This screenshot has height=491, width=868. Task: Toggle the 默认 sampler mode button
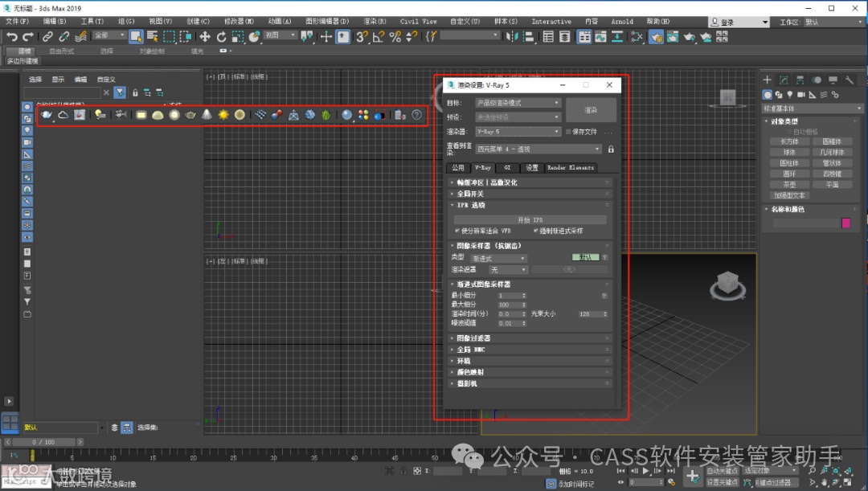585,257
